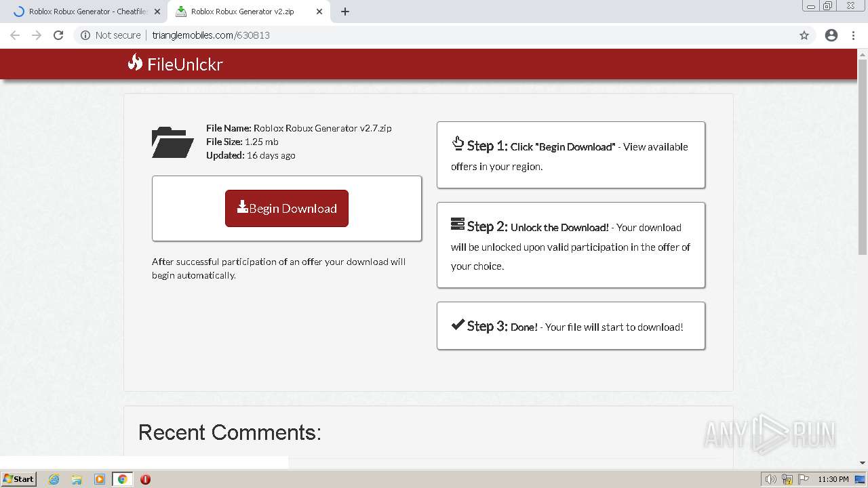Screen dimensions: 868x488
Task: Click the red stop-sign taskbar icon
Action: click(x=145, y=479)
